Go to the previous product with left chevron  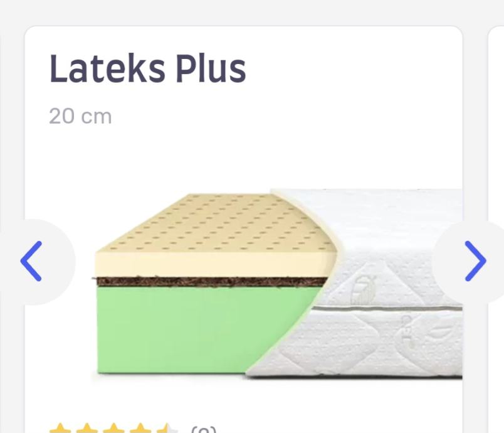[31, 261]
